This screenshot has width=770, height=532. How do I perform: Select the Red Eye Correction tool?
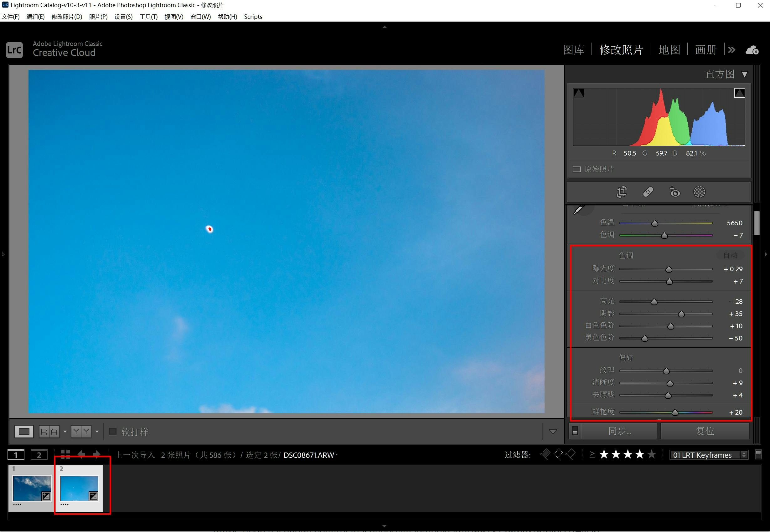click(674, 192)
